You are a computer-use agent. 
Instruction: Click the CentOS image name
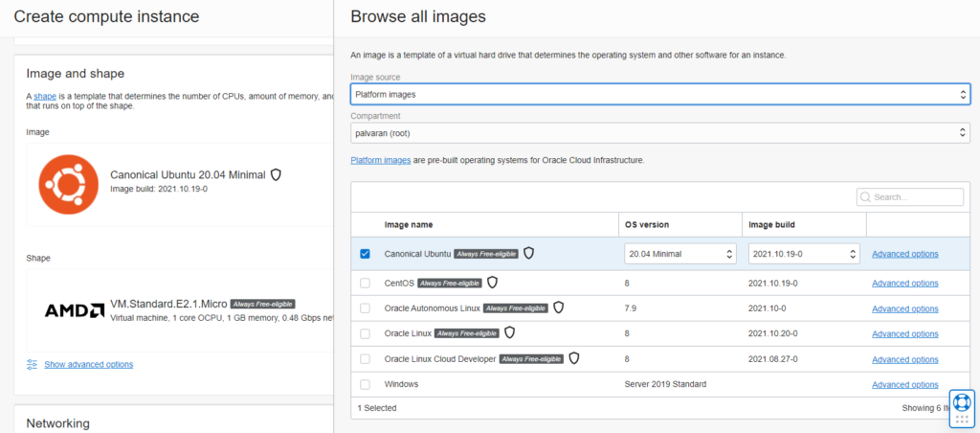pos(399,284)
